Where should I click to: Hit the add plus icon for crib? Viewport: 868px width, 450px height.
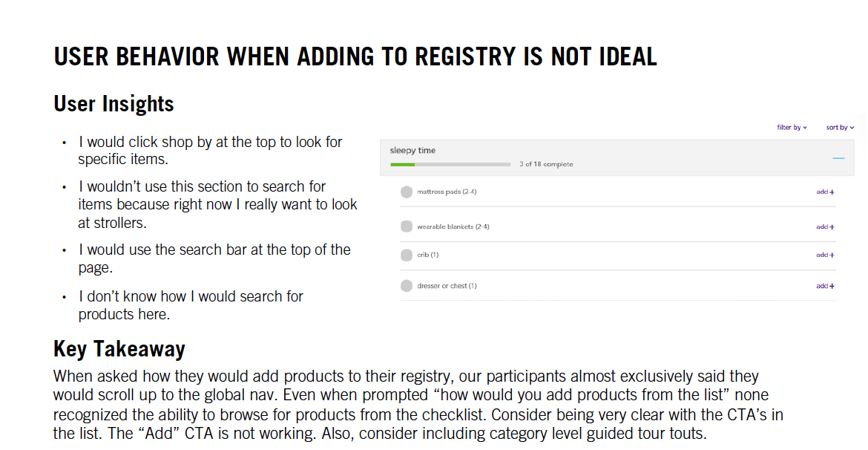coord(826,255)
